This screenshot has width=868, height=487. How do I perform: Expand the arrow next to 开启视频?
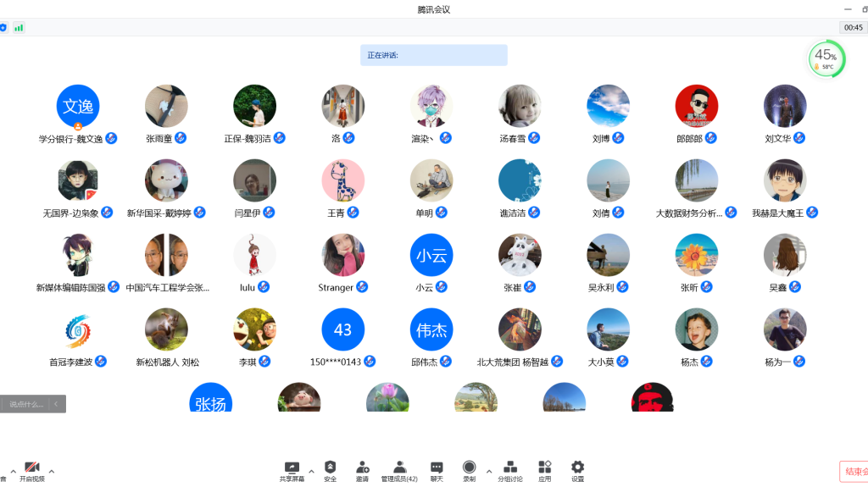pyautogui.click(x=52, y=471)
